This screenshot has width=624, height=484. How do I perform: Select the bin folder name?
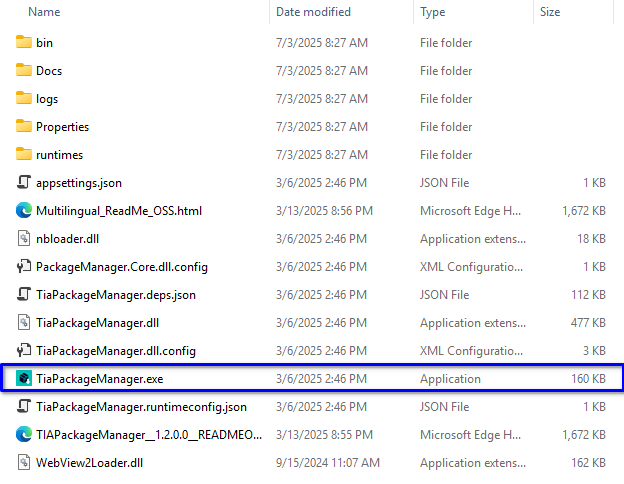click(44, 43)
